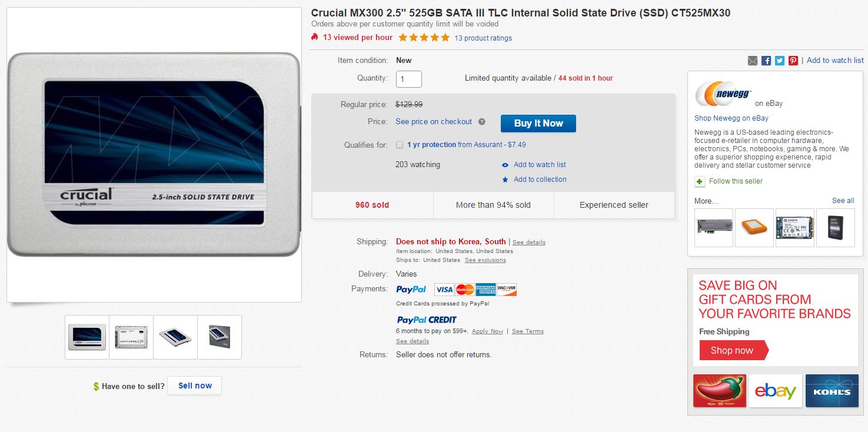Select the second back-label SSD thumbnail
Image resolution: width=868 pixels, height=432 pixels.
click(x=131, y=337)
